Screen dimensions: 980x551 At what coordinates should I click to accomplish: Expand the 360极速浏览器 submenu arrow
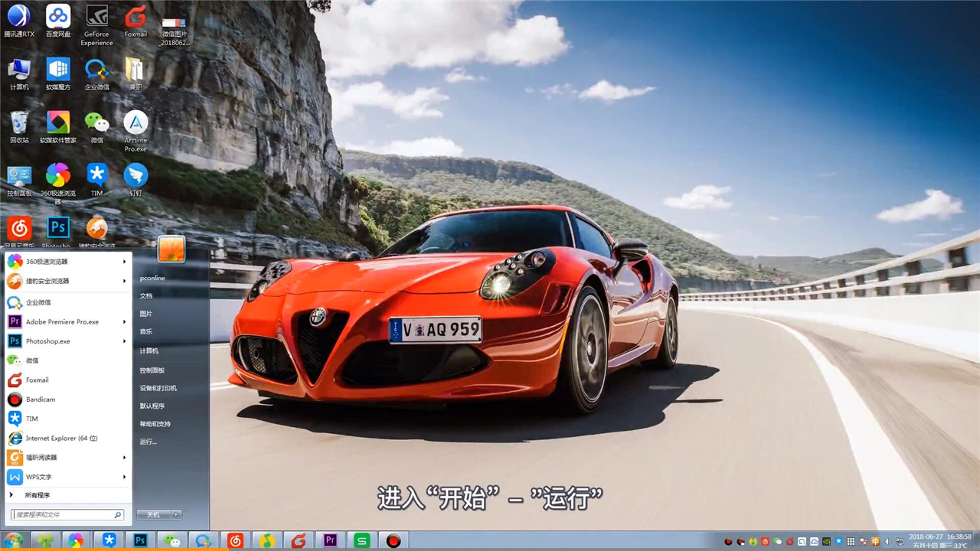pos(124,262)
